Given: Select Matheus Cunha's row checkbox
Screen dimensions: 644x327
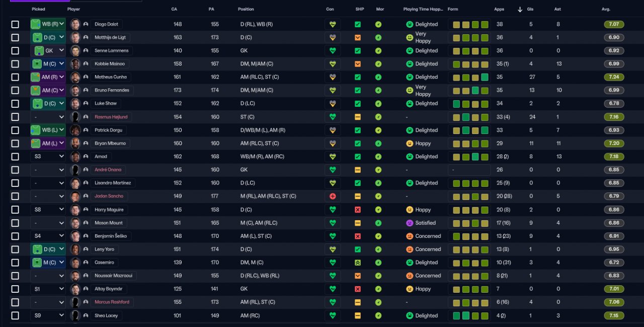Looking at the screenshot, I should click(x=15, y=77).
